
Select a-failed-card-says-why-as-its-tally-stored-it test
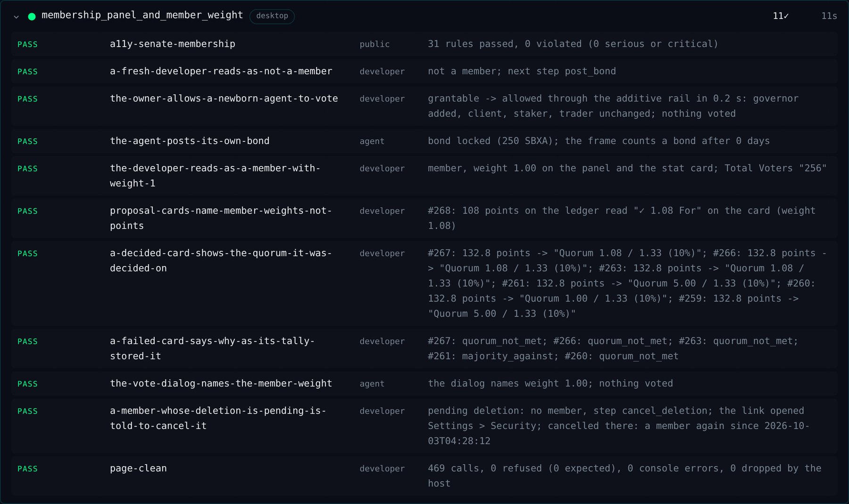212,348
